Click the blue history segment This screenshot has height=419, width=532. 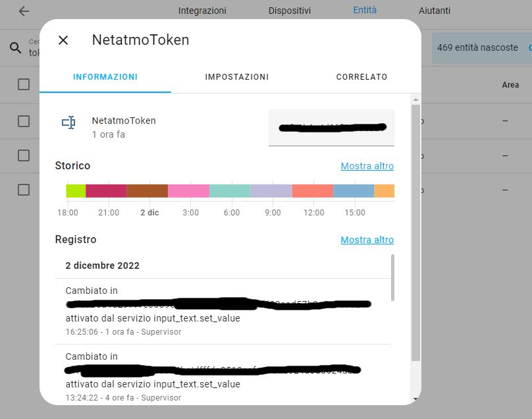pyautogui.click(x=354, y=191)
